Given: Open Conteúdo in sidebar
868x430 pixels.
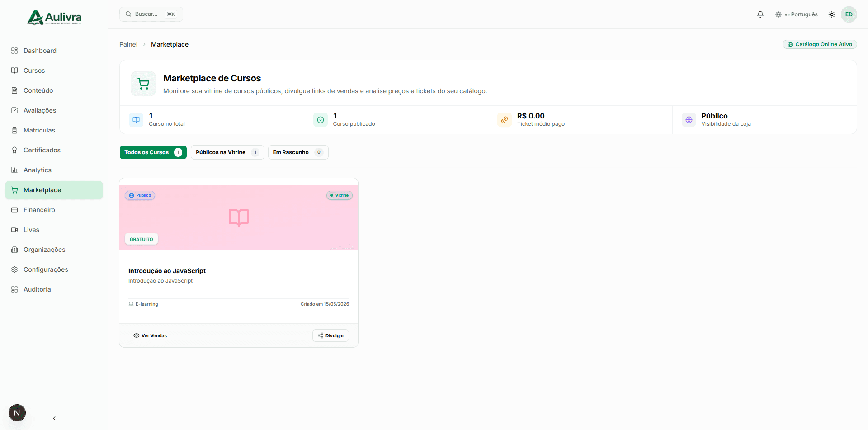Looking at the screenshot, I should pyautogui.click(x=54, y=90).
